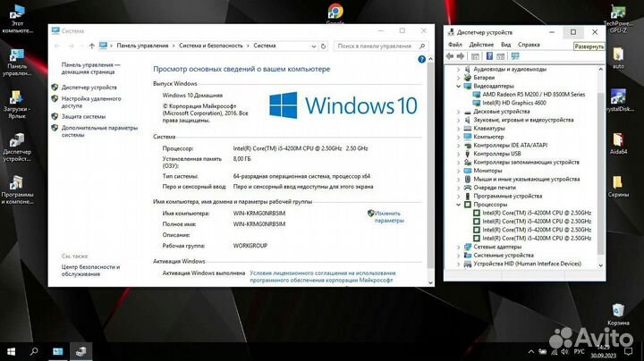Screen dimensions: 644x361
Task: Click the blue help icon in Система window
Action: coord(421,60)
